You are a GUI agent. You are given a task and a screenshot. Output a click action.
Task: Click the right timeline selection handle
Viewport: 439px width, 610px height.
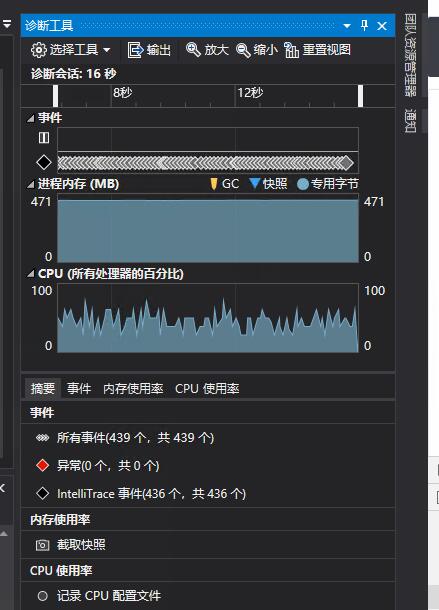coord(360,96)
